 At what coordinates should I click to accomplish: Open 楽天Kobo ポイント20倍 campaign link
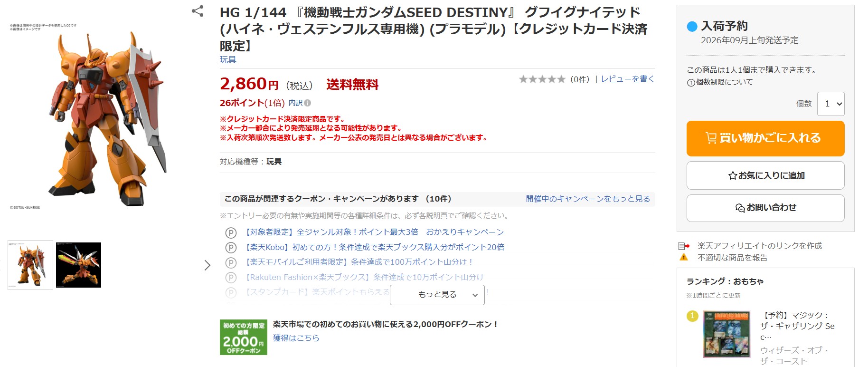tap(374, 247)
